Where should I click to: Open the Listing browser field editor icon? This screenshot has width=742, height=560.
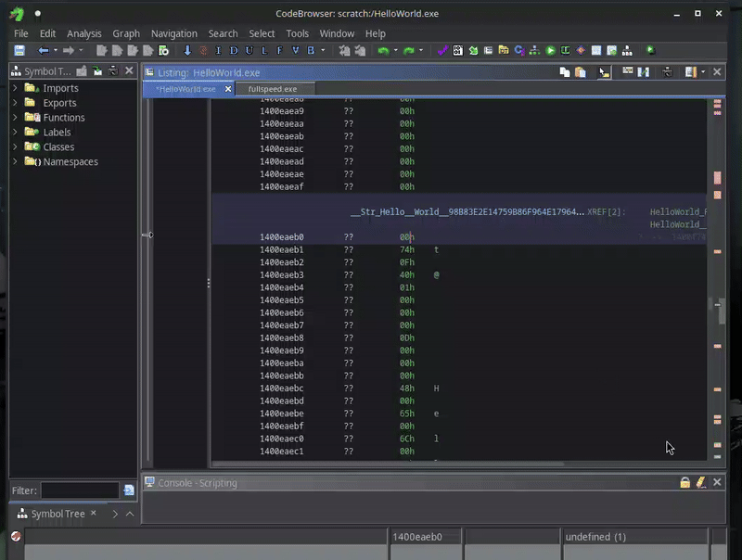click(x=628, y=71)
